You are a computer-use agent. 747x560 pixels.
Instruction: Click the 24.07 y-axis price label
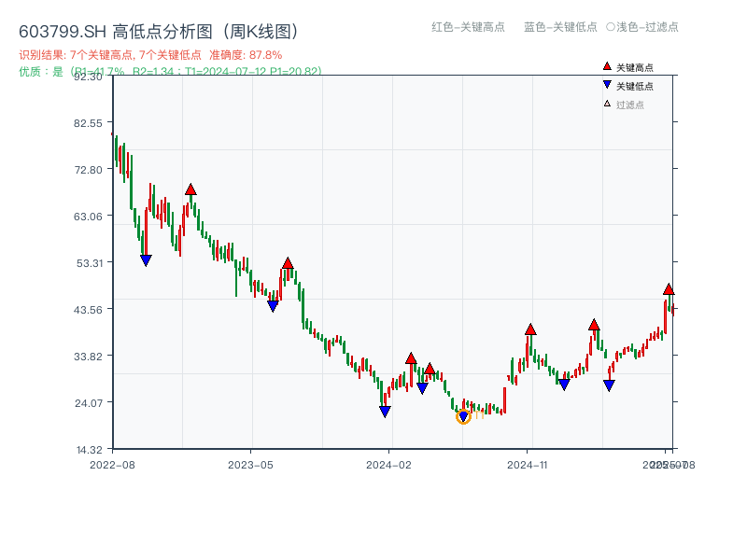89,403
